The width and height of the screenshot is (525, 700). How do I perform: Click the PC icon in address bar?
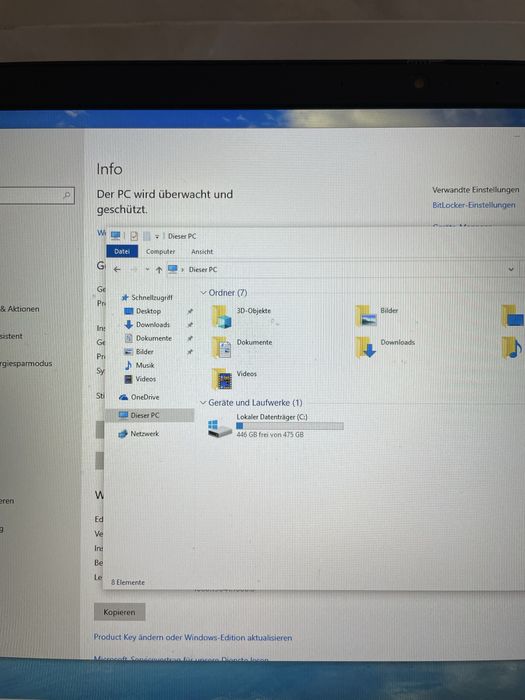click(173, 269)
